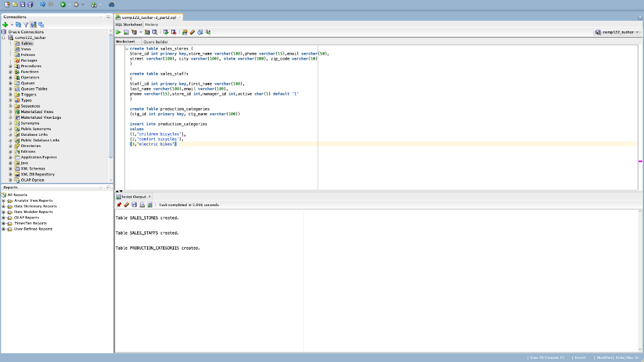Expand the Functions tree node
Screen dimensions: 644x362
(x=11, y=72)
